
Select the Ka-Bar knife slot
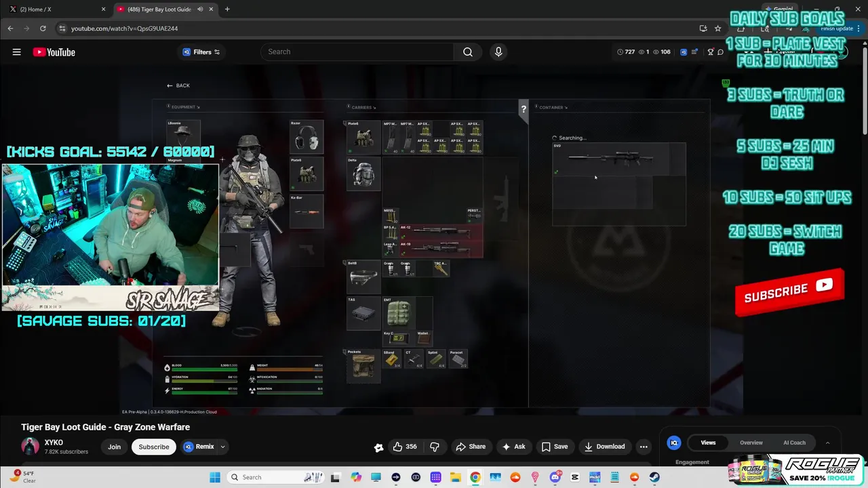tap(307, 211)
